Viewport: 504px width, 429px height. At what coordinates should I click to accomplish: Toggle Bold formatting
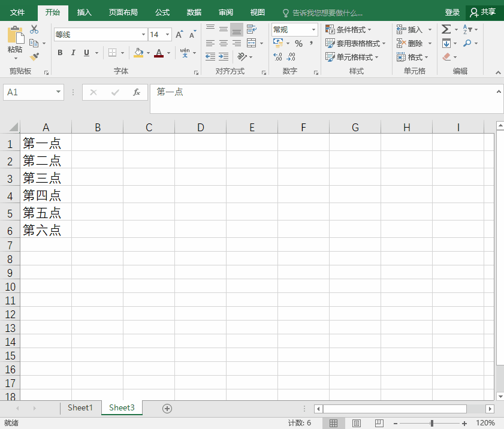click(x=60, y=53)
